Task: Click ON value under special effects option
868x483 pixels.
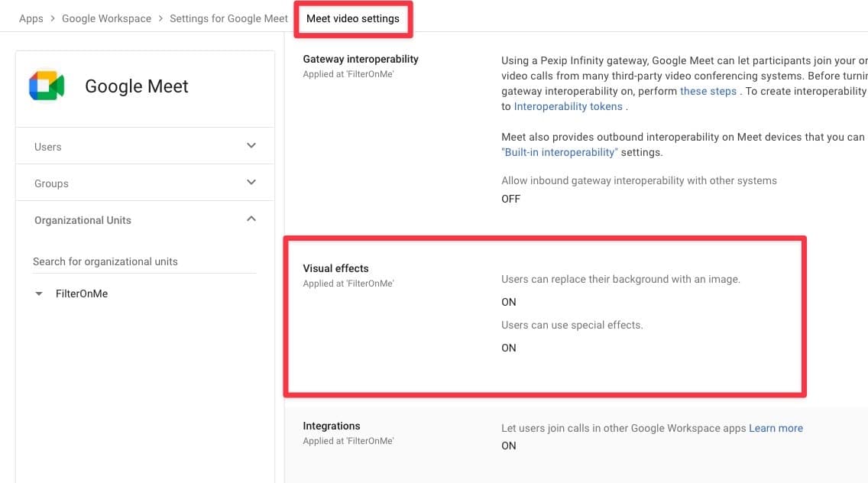Action: pyautogui.click(x=509, y=348)
